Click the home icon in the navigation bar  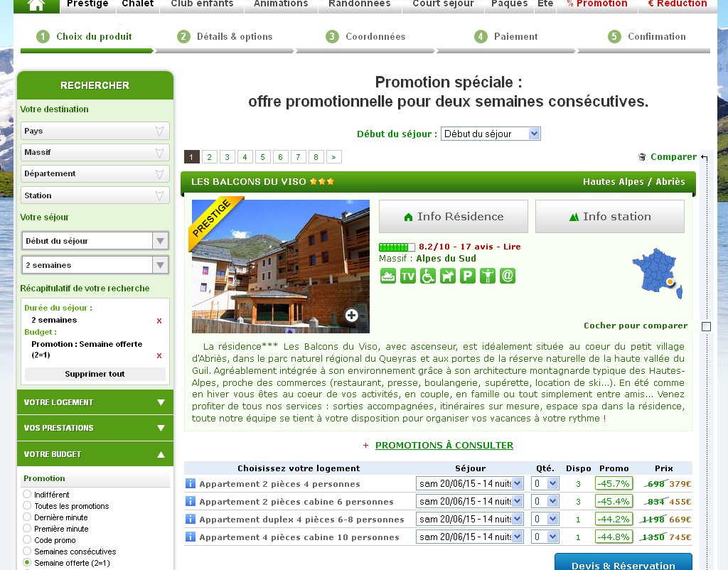(36, 4)
